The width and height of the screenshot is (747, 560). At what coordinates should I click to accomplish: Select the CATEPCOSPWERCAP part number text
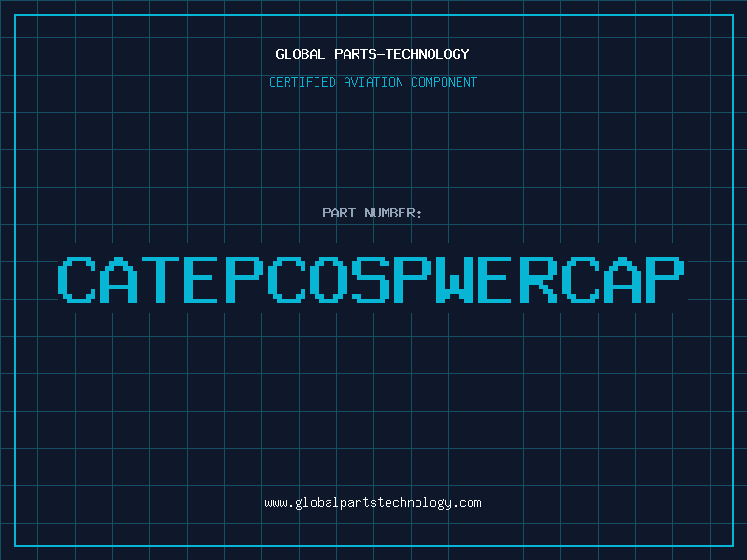[x=371, y=279]
